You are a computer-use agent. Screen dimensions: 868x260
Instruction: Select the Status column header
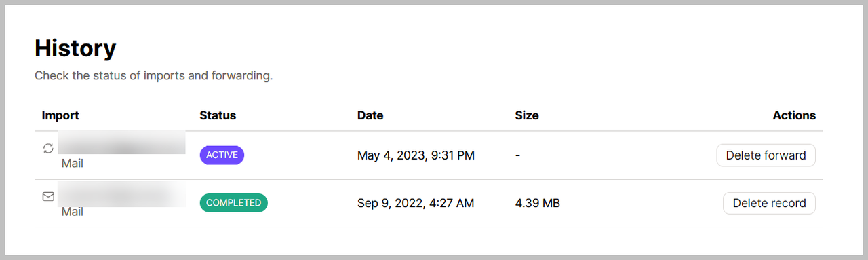tap(218, 115)
